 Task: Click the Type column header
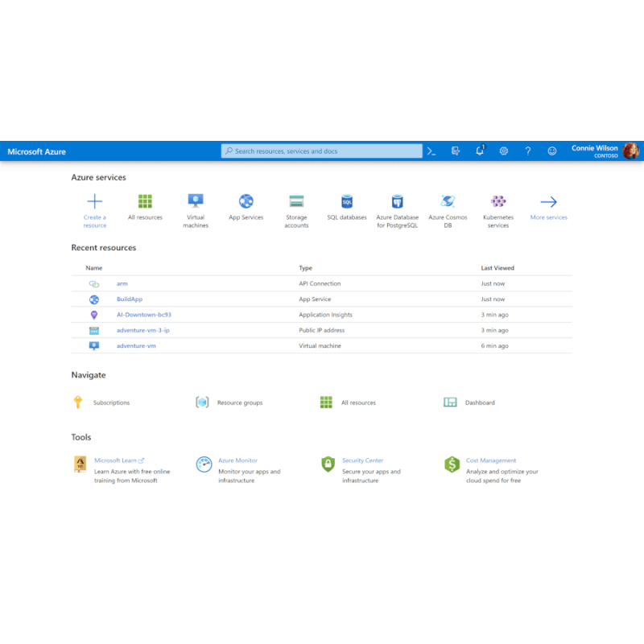(x=306, y=268)
